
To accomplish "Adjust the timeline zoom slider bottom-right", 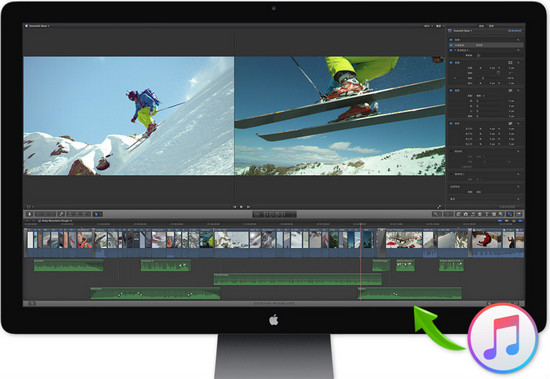I will coord(502,304).
